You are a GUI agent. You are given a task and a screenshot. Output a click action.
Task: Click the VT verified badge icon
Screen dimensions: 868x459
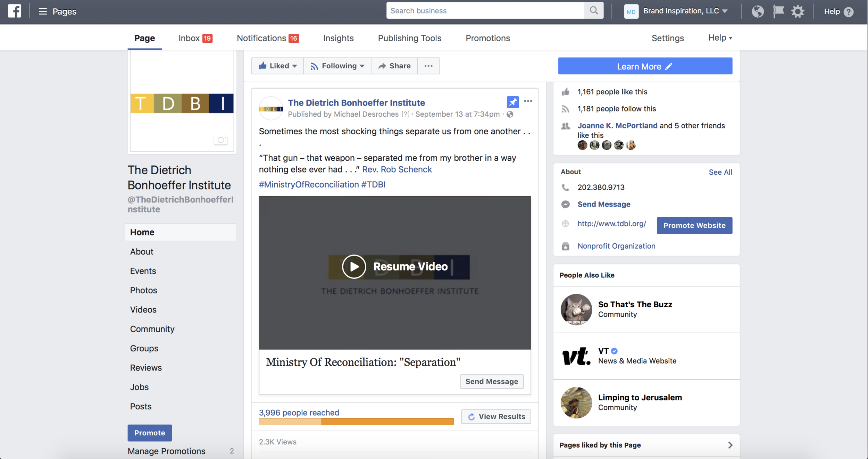614,351
